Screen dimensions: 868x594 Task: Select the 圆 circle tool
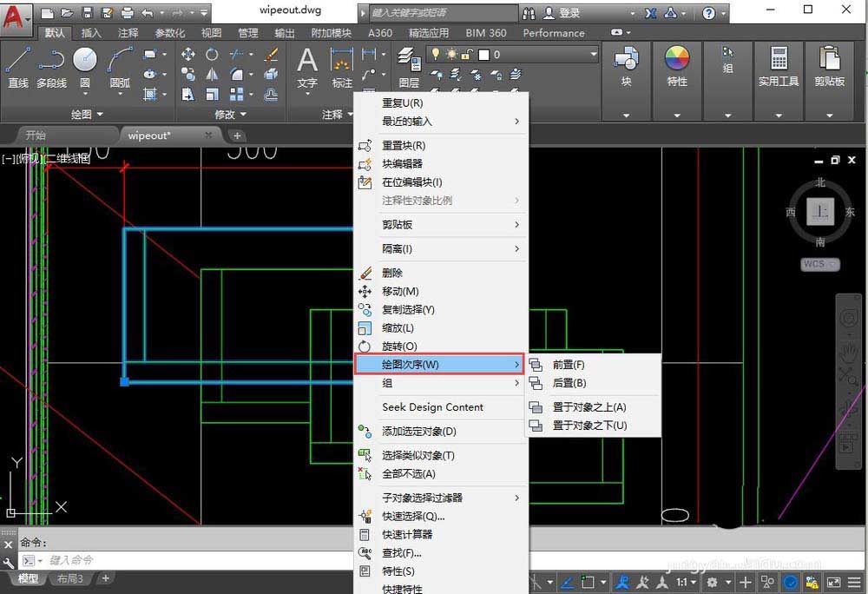(x=85, y=68)
